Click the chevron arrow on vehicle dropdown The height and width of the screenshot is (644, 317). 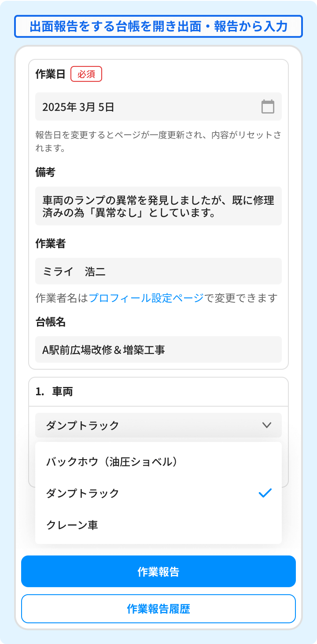[266, 425]
